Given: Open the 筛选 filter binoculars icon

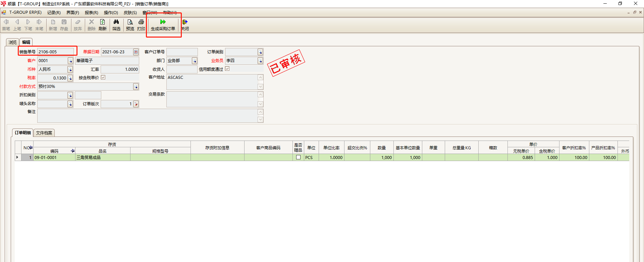Looking at the screenshot, I should 116,22.
